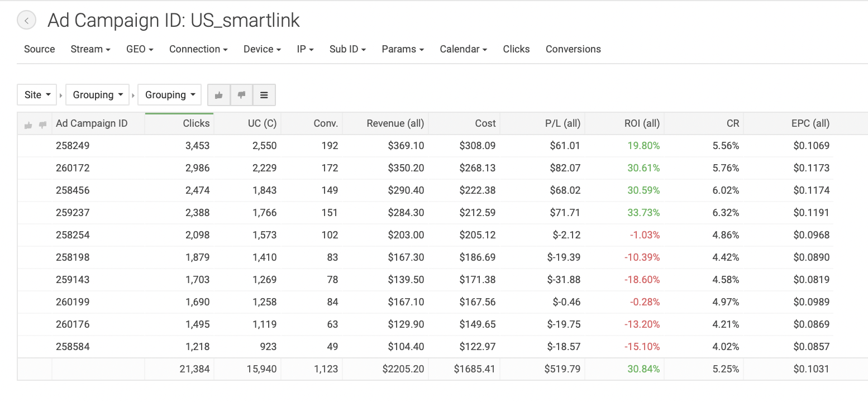Go to the Conversions report
The width and height of the screenshot is (868, 402).
click(573, 49)
